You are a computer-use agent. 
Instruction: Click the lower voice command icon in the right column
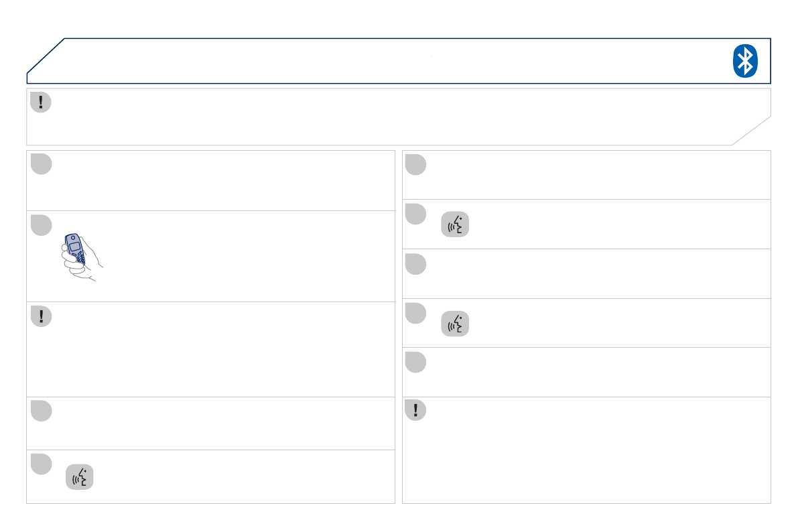[x=455, y=324]
